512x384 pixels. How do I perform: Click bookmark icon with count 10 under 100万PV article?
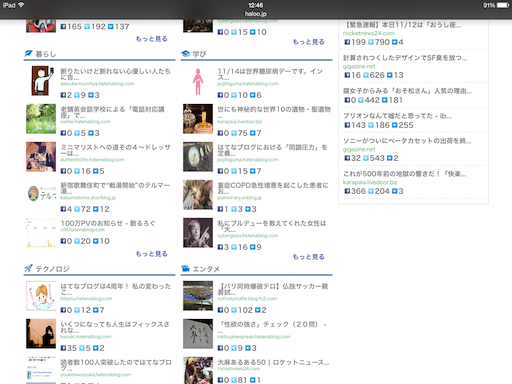point(96,241)
